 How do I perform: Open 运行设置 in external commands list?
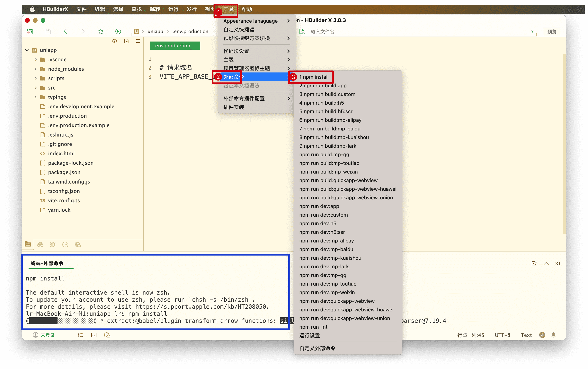click(x=348, y=335)
